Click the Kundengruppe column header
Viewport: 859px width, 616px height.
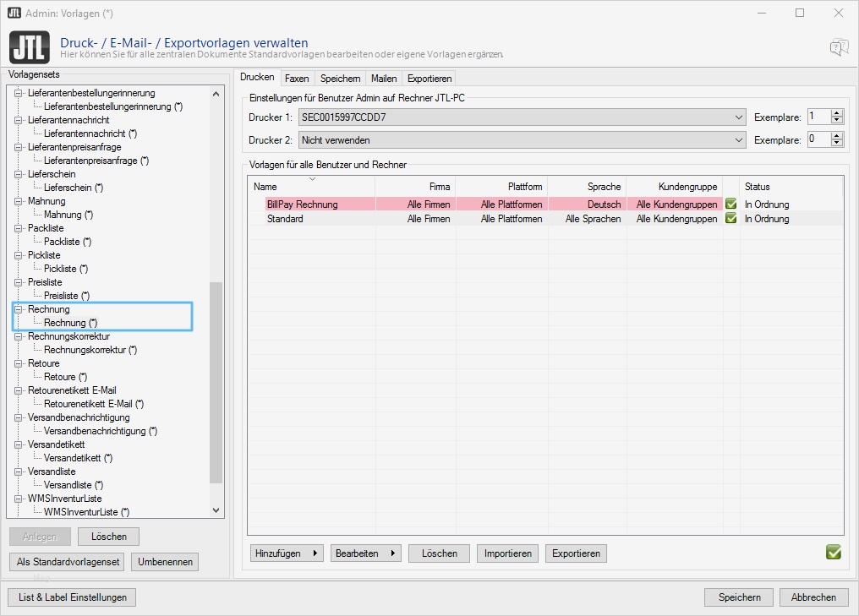(675, 186)
